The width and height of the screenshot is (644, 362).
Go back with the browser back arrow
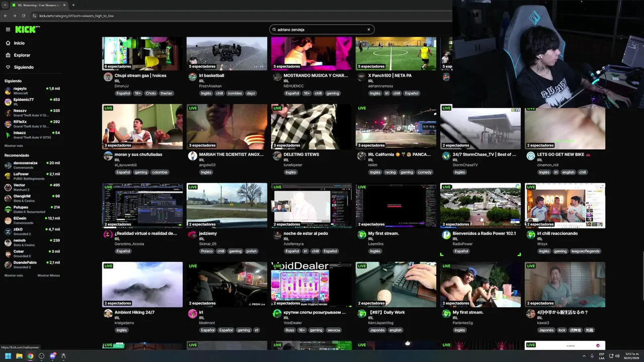[x=6, y=16]
